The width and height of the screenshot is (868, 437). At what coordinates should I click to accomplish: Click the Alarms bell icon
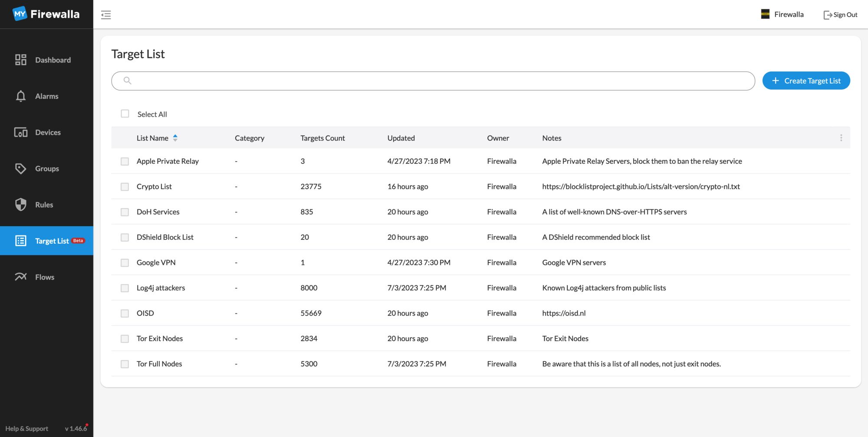20,96
